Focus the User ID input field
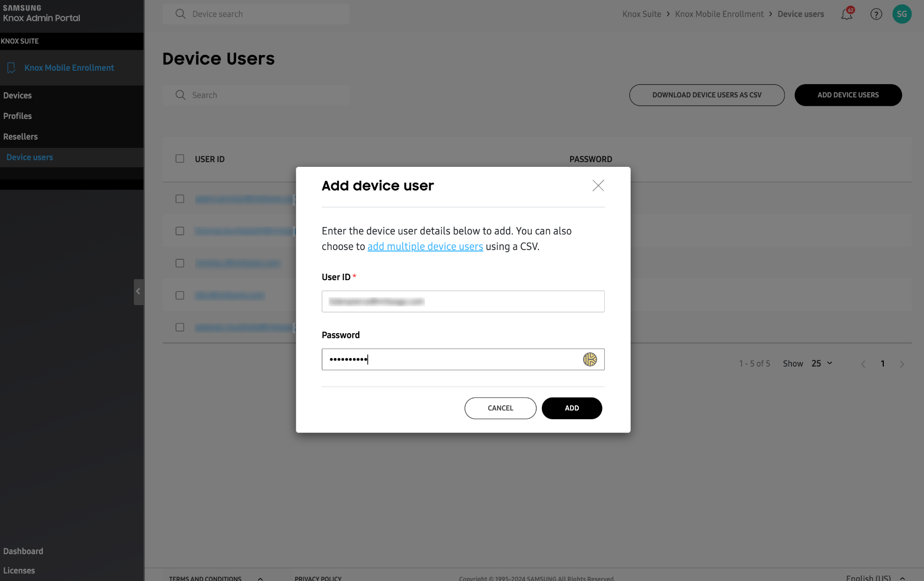This screenshot has height=581, width=924. point(463,301)
